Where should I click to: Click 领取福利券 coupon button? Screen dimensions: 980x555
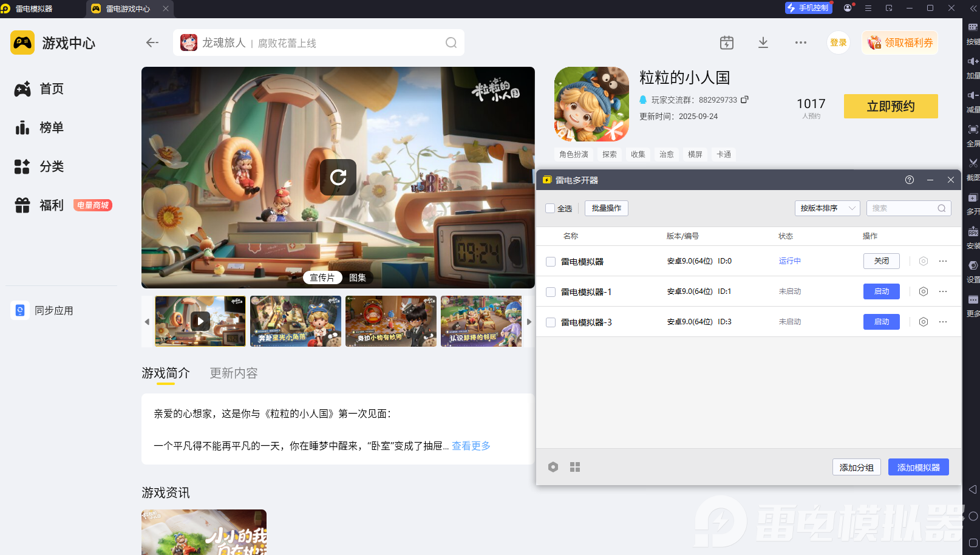(x=900, y=43)
